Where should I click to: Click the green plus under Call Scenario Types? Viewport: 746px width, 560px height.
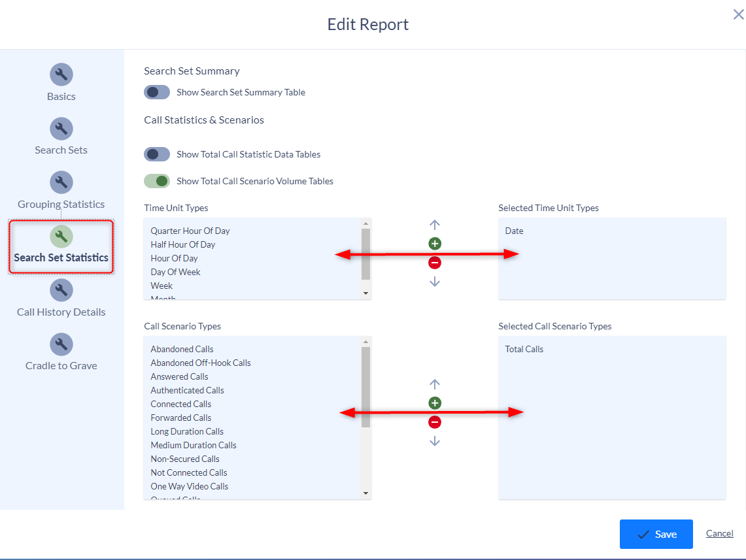tap(435, 403)
